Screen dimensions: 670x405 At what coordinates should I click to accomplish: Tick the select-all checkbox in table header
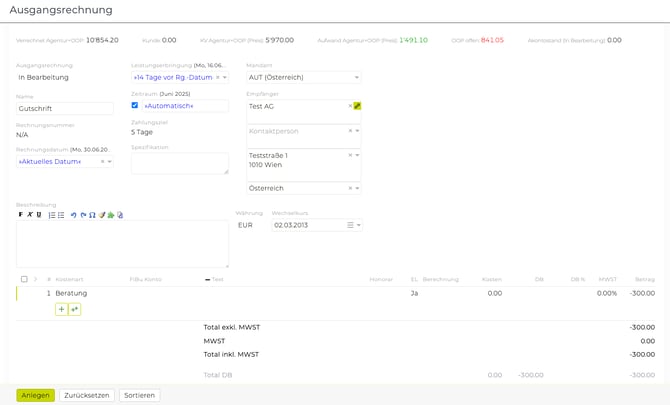click(24, 279)
